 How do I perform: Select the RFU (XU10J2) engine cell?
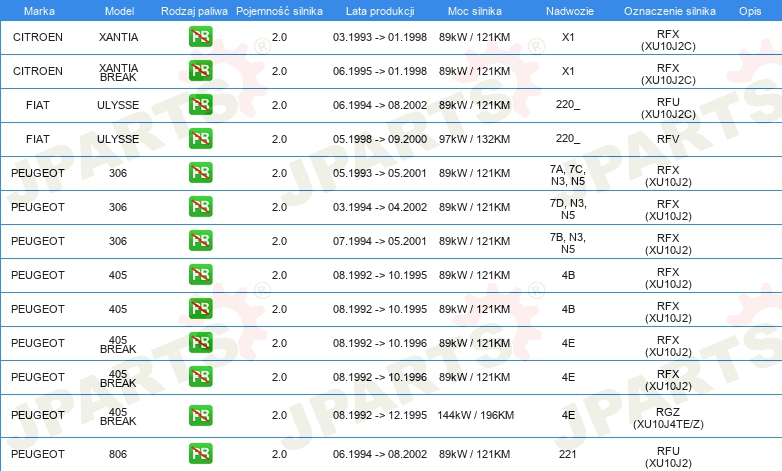[x=668, y=457]
